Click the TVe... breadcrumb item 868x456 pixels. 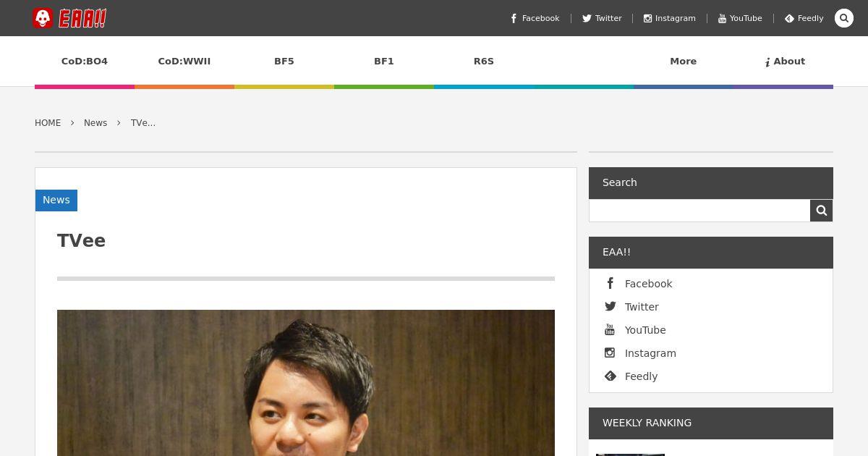(143, 123)
